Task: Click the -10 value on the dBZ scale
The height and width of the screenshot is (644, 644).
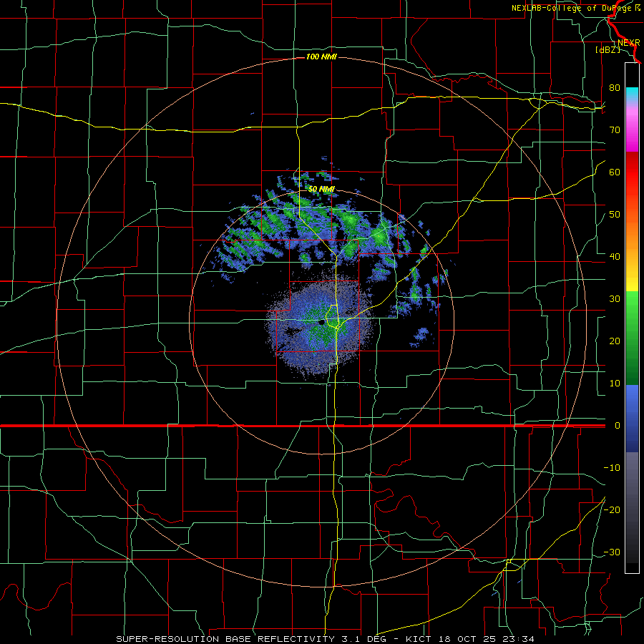Action: (612, 467)
